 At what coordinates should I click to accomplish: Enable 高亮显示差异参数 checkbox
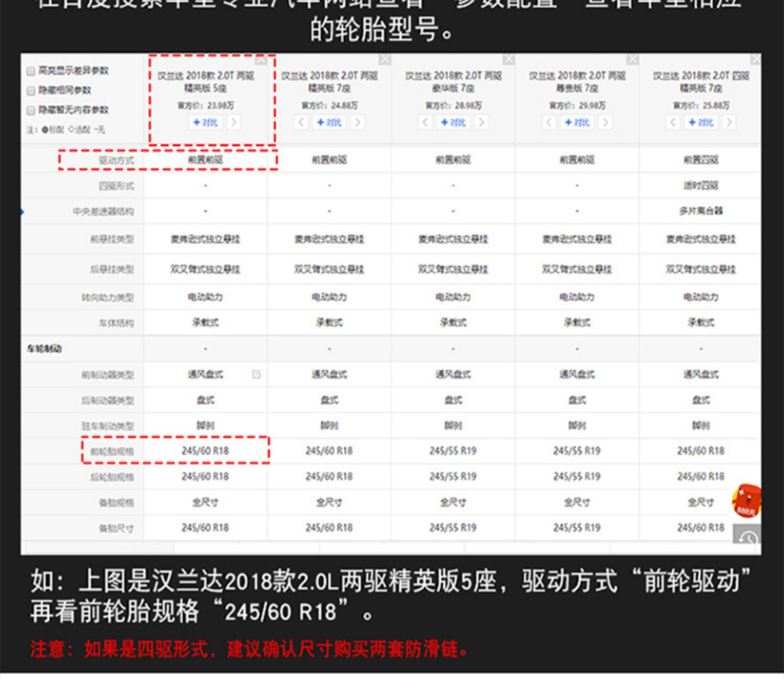point(31,71)
